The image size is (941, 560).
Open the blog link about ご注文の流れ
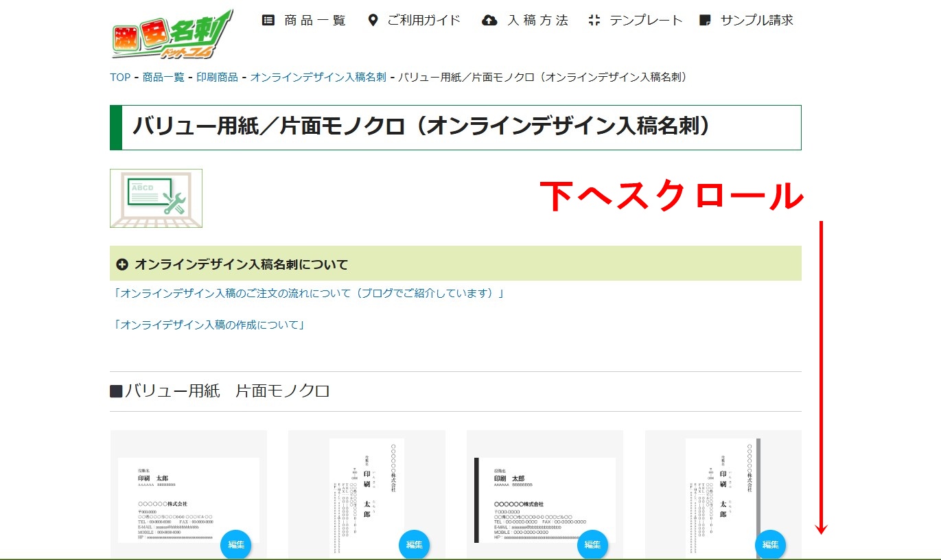point(310,293)
